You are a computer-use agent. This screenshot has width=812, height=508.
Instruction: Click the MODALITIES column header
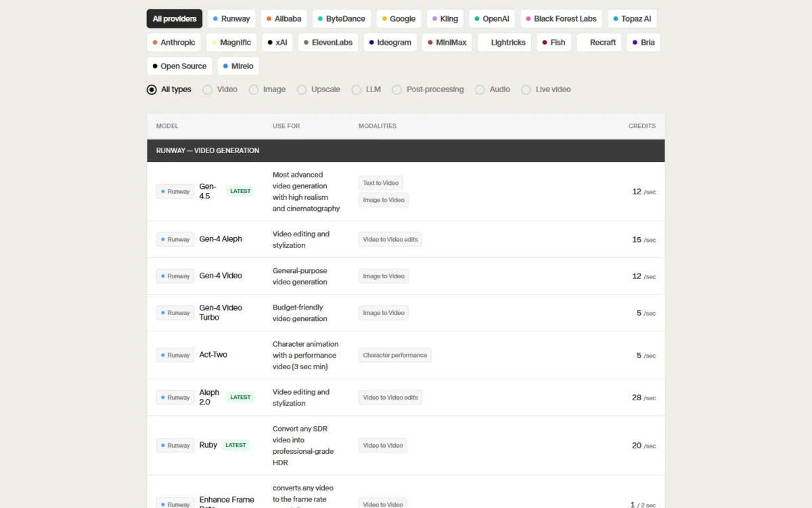tap(378, 126)
